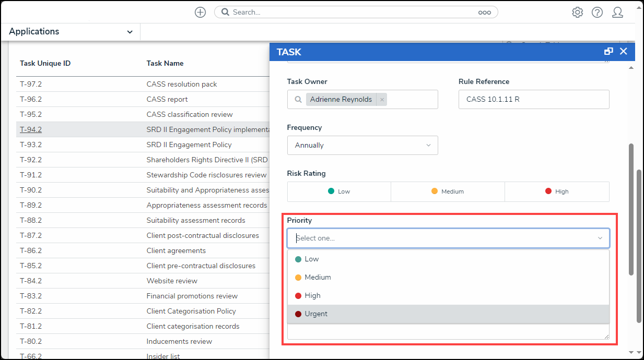The image size is (644, 360).
Task: Open the user profile icon
Action: pos(617,13)
